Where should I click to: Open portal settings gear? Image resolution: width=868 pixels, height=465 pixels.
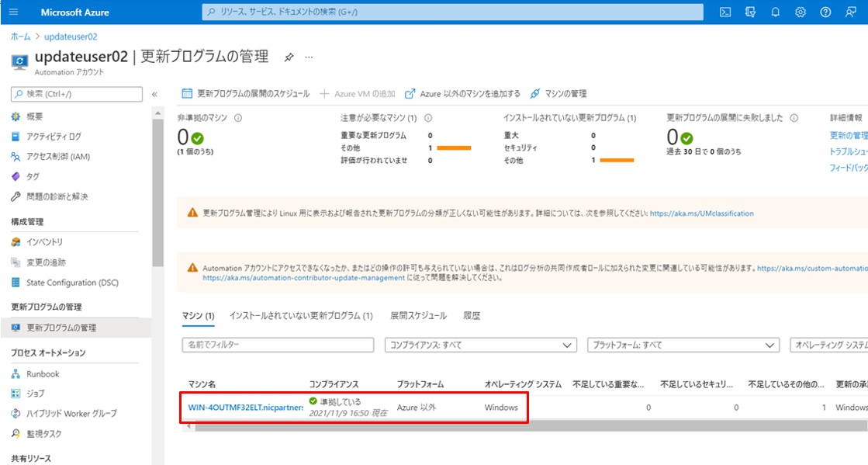(801, 12)
